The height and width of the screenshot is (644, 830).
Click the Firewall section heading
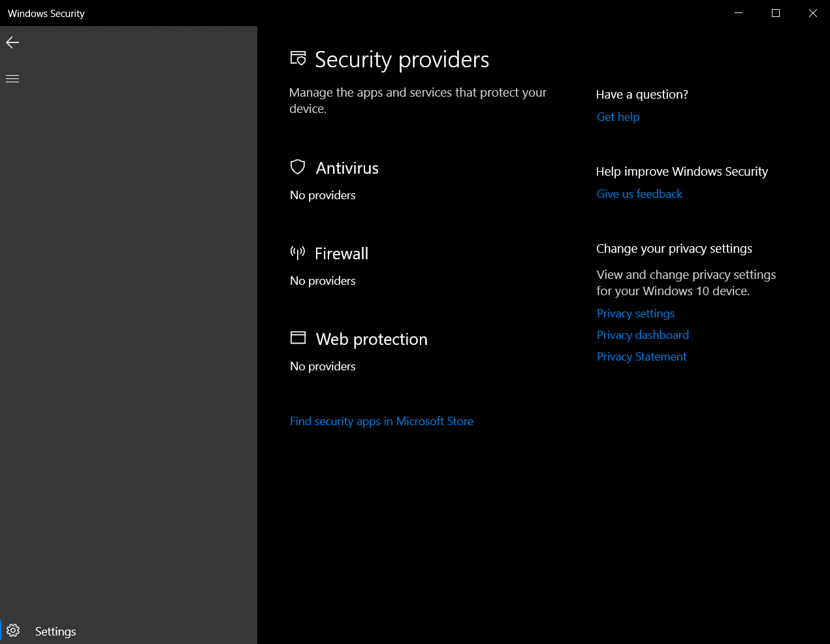pyautogui.click(x=342, y=253)
